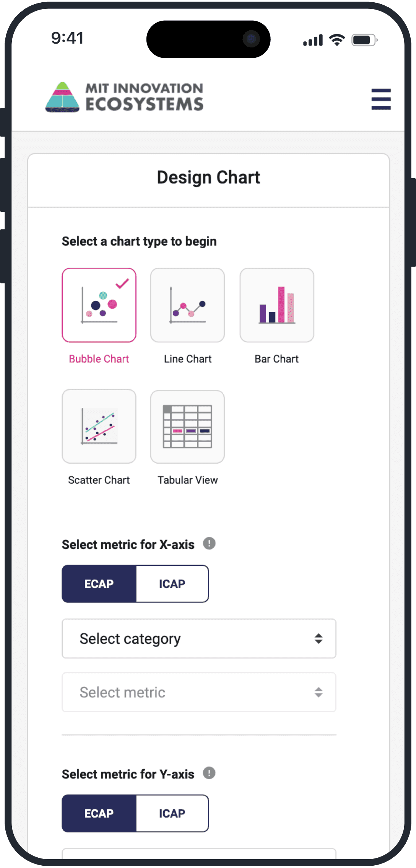Click X-axis metric info icon

209,543
